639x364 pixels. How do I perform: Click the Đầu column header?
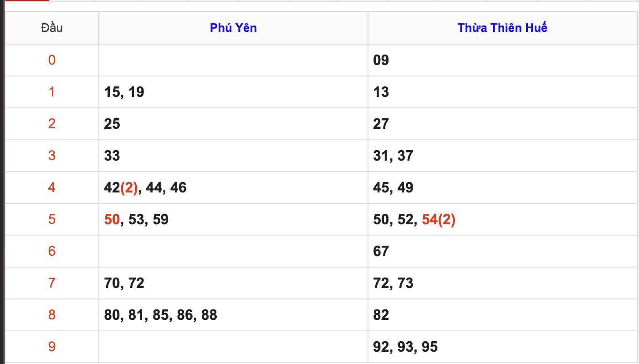[x=51, y=28]
